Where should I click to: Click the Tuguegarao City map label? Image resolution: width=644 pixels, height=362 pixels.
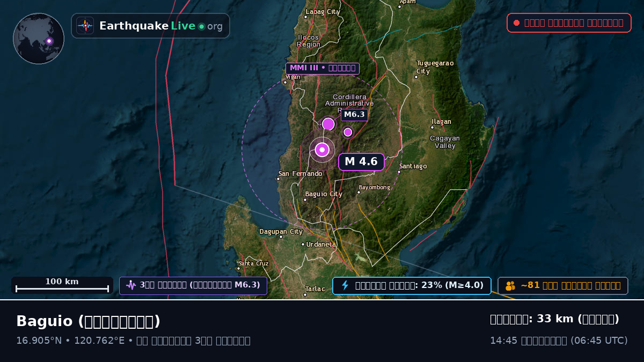coord(435,67)
